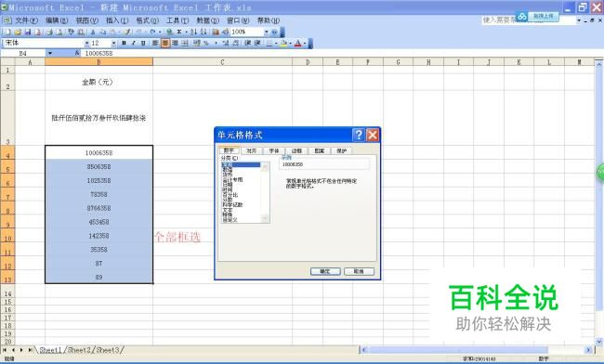This screenshot has width=604, height=364.
Task: Click the Print Preview icon
Action: tap(59, 32)
